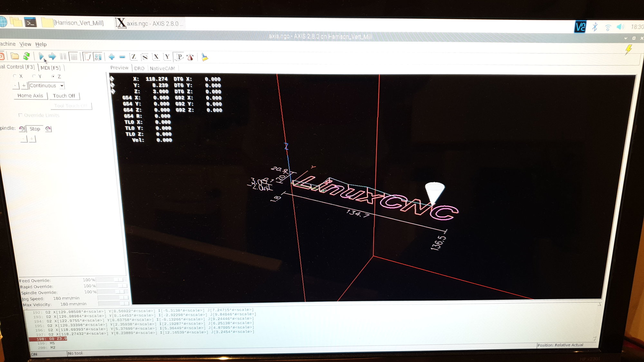Click axis.ngc - AXIS 2.8.0 taskbar entry

(150, 23)
